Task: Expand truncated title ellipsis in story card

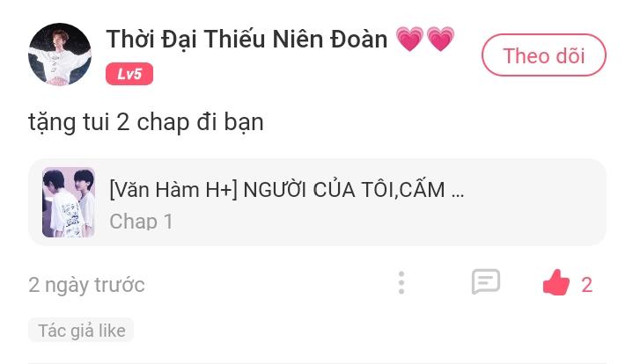Action: click(x=458, y=195)
